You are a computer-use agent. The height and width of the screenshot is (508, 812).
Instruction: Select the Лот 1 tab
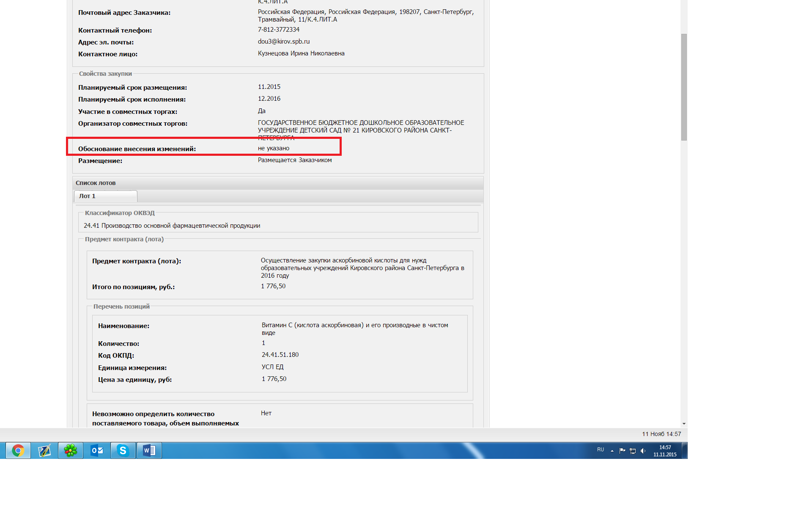[x=105, y=196]
